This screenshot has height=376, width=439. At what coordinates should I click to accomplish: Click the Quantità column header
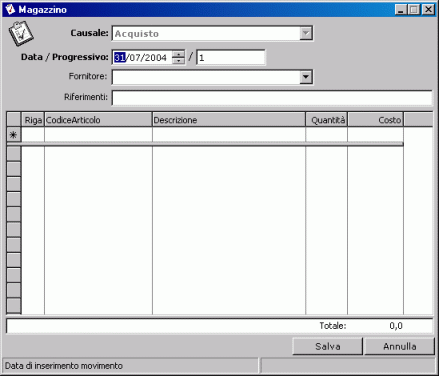(x=326, y=120)
